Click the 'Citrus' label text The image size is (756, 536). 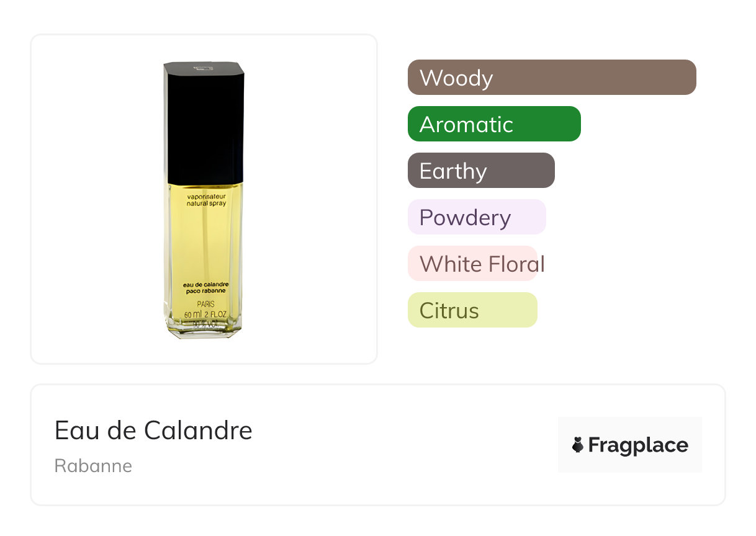point(449,310)
